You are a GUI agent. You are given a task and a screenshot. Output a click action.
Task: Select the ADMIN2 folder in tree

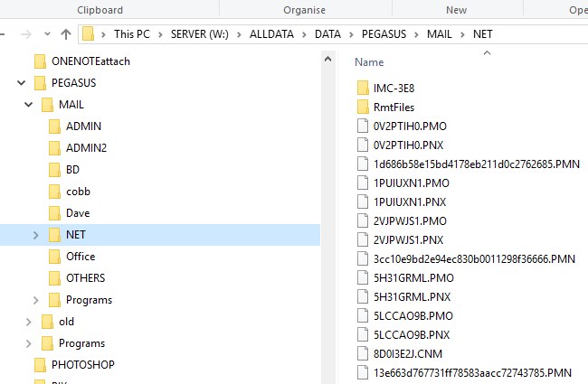pyautogui.click(x=86, y=148)
